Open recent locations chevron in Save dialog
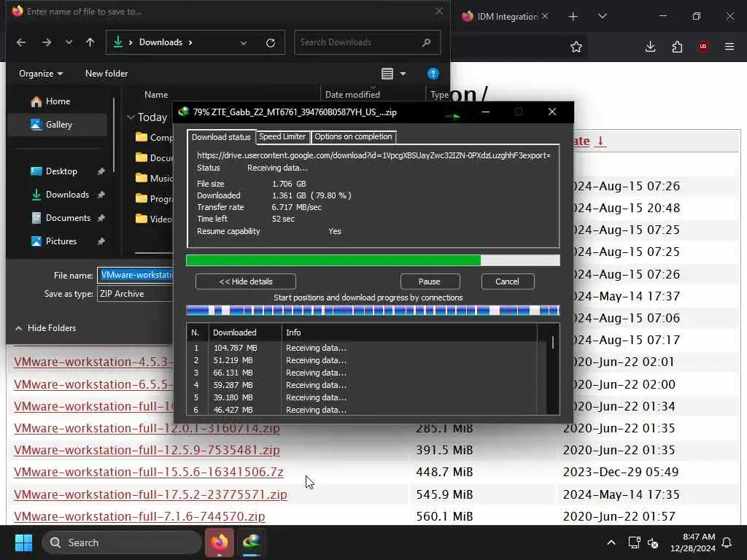The width and height of the screenshot is (747, 560). tap(69, 42)
